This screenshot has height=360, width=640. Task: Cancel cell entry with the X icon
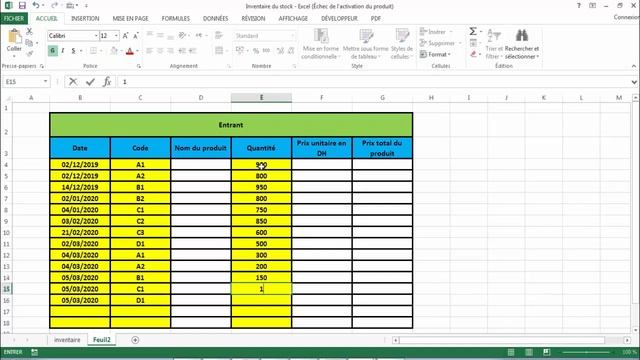73,82
